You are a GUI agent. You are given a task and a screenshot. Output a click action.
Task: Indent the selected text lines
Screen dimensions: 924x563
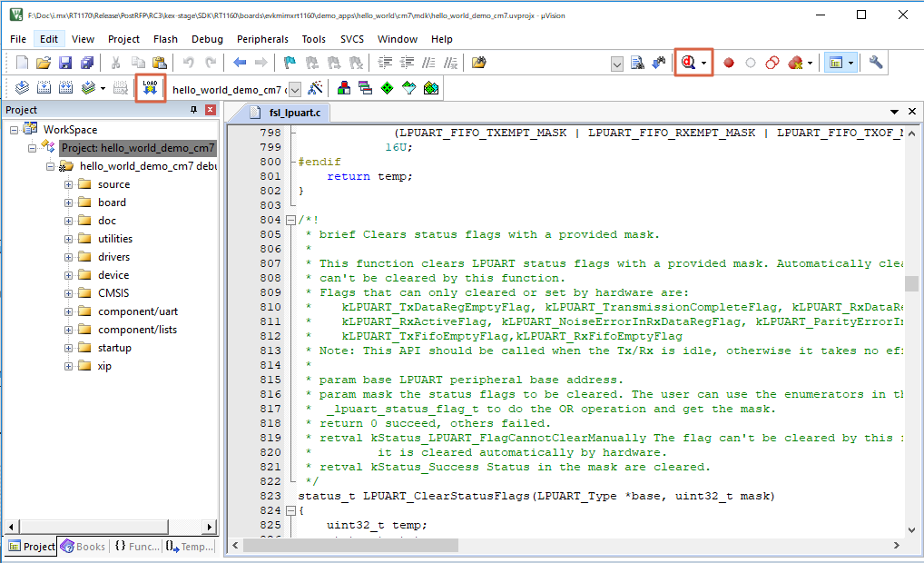coord(386,63)
